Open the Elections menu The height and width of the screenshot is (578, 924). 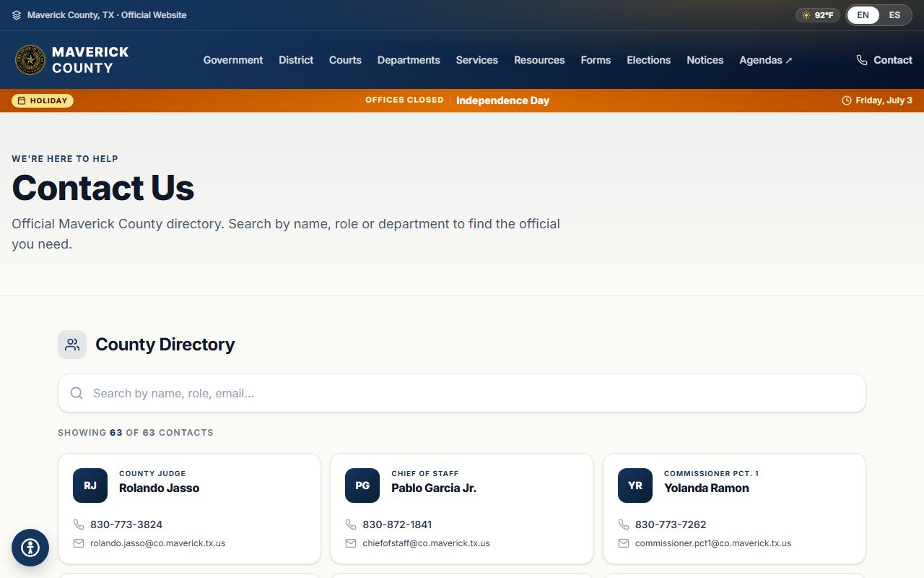649,60
